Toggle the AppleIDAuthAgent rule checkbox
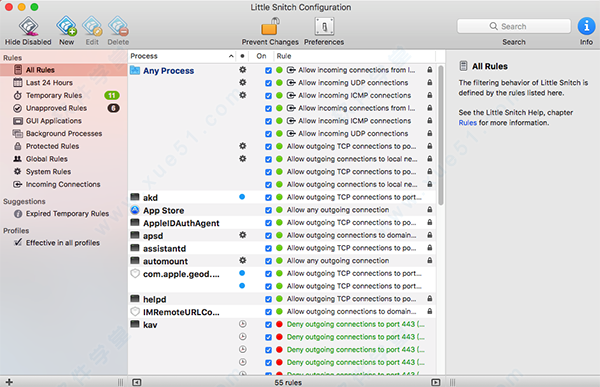The width and height of the screenshot is (600, 387). (268, 223)
